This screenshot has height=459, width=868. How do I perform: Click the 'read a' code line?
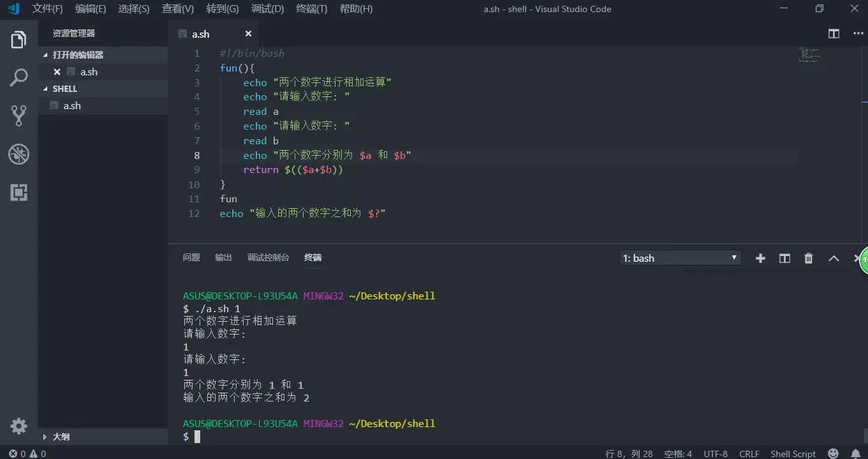pos(261,112)
